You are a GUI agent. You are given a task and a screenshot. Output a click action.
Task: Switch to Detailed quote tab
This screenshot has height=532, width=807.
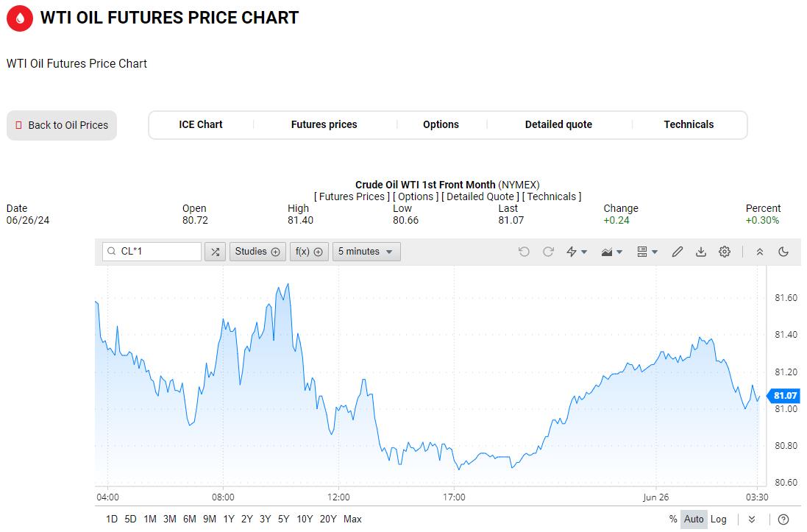click(558, 124)
